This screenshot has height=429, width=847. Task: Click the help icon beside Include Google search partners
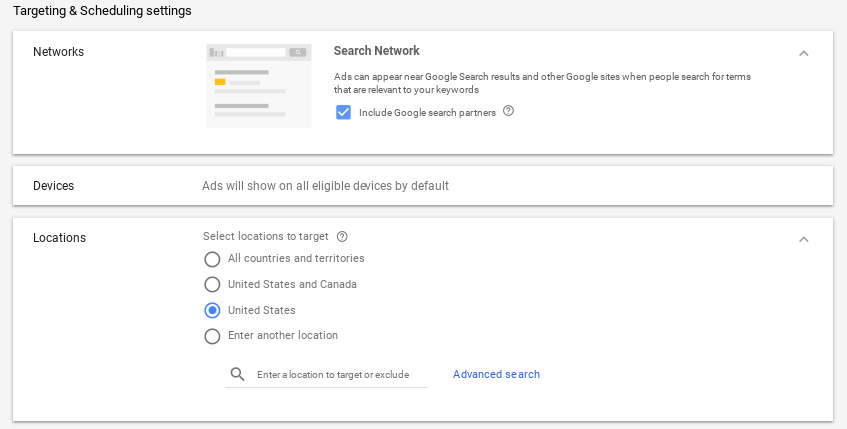(508, 111)
